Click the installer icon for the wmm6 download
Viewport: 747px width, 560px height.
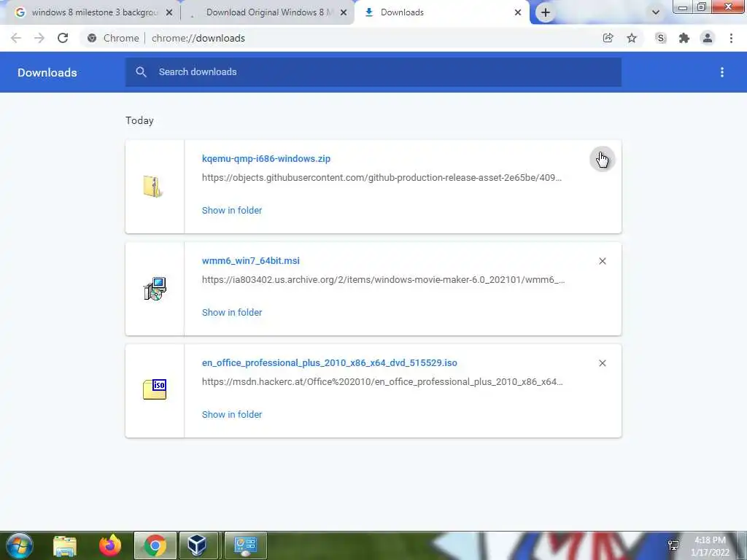[155, 289]
